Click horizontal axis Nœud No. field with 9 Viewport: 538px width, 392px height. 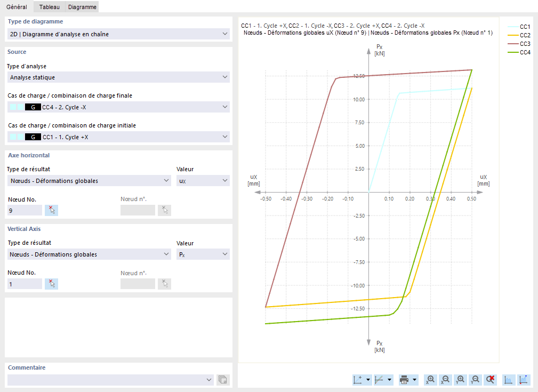[25, 211]
